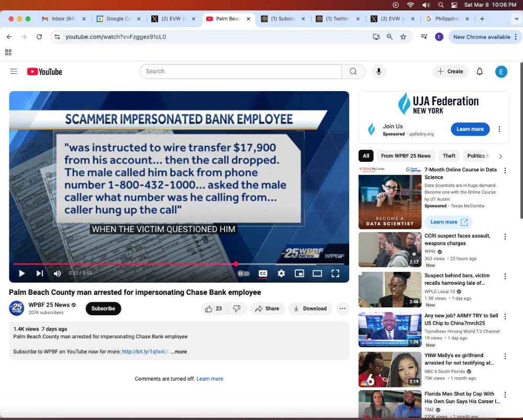This screenshot has width=523, height=420.
Task: Click UJA Federation Learn more button
Action: [470, 129]
